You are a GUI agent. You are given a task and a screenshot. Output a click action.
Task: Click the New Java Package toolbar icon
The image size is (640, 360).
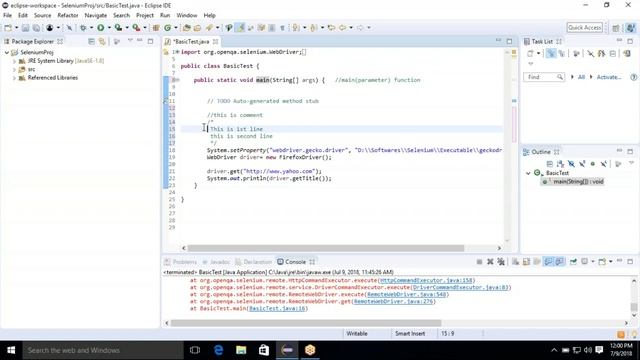pos(156,28)
